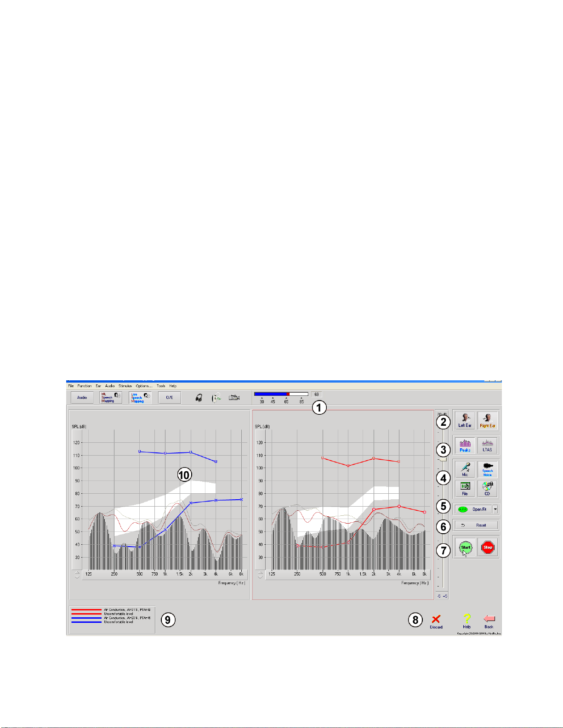Select the Right Ear button
The height and width of the screenshot is (728, 563).
pos(488,420)
